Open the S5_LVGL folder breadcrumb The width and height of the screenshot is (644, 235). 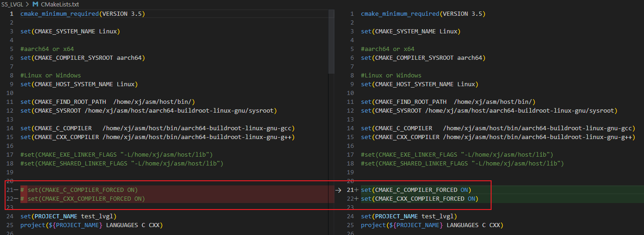pyautogui.click(x=13, y=4)
